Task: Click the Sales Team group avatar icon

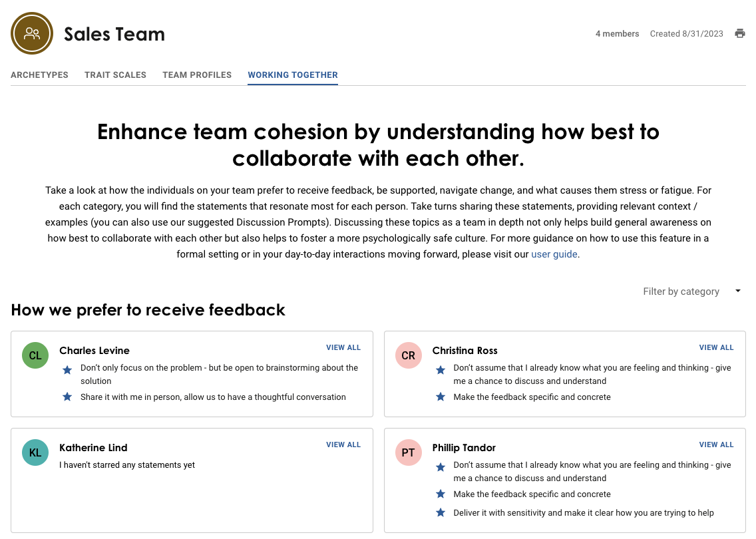Action: (x=31, y=33)
